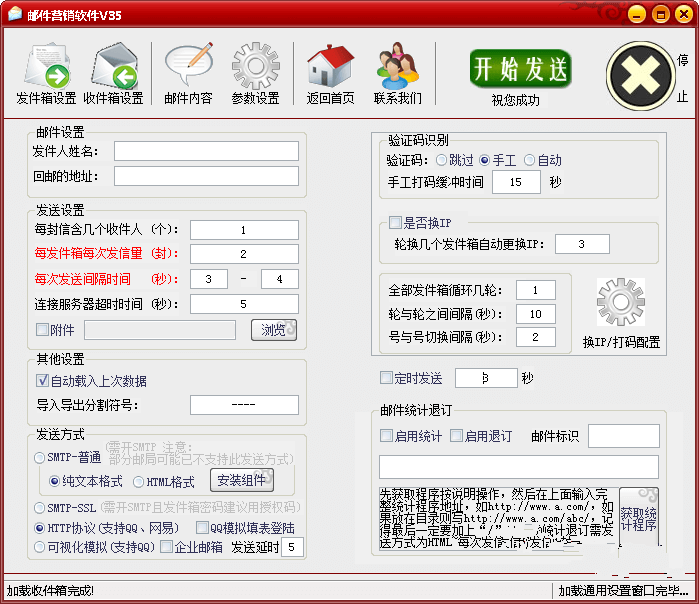The image size is (699, 604).
Task: Click minimum send interval field showing 3
Action: click(x=209, y=279)
